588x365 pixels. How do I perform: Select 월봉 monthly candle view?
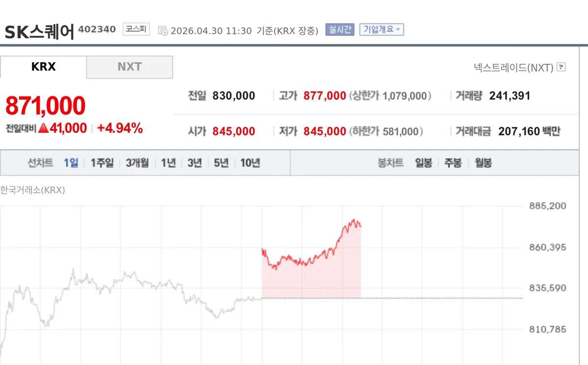pyautogui.click(x=482, y=162)
